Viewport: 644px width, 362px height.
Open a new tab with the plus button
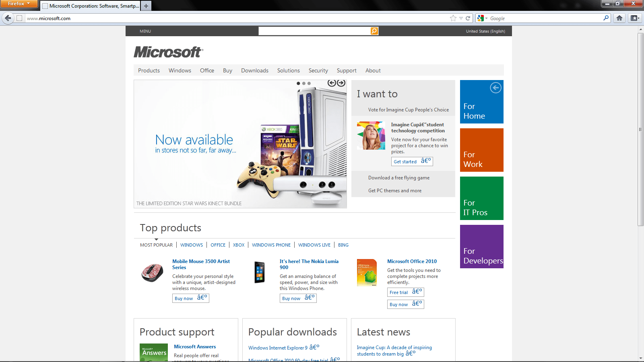(146, 6)
